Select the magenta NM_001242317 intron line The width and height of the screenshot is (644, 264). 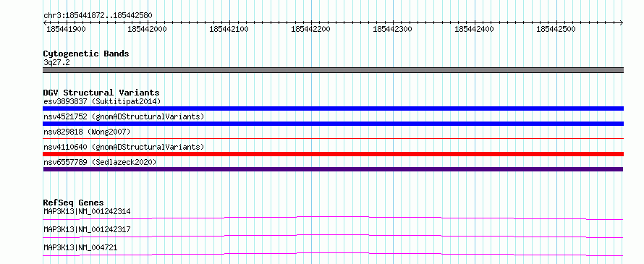pos(333,236)
